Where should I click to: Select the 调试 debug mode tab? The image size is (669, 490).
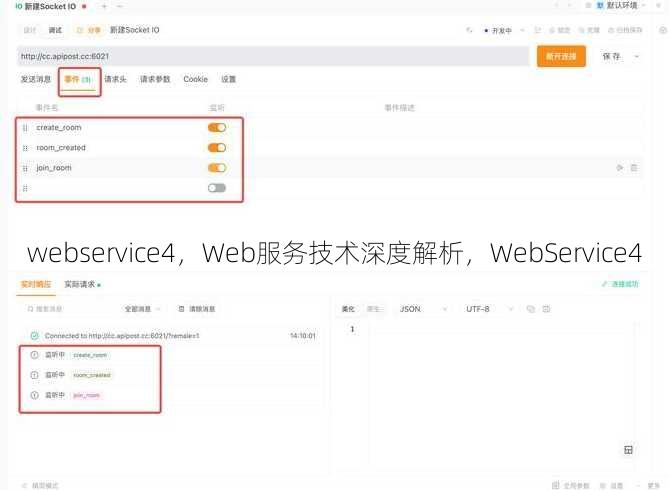pyautogui.click(x=55, y=30)
